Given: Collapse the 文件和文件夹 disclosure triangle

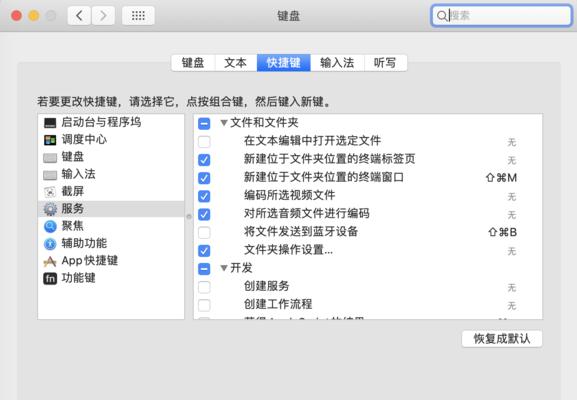Looking at the screenshot, I should pos(223,123).
